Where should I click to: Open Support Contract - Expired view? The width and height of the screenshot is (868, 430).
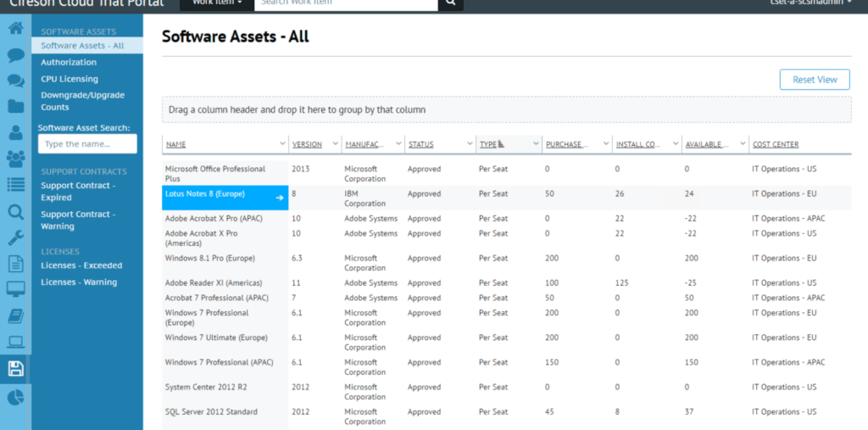[x=78, y=191]
